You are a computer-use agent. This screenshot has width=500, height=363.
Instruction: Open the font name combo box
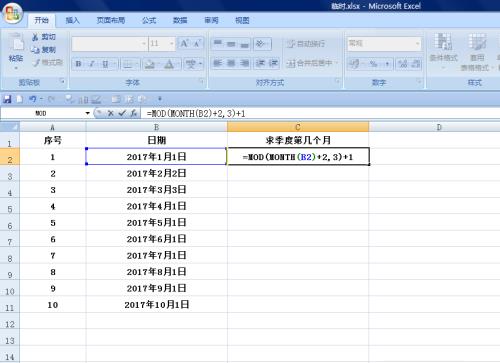(109, 44)
